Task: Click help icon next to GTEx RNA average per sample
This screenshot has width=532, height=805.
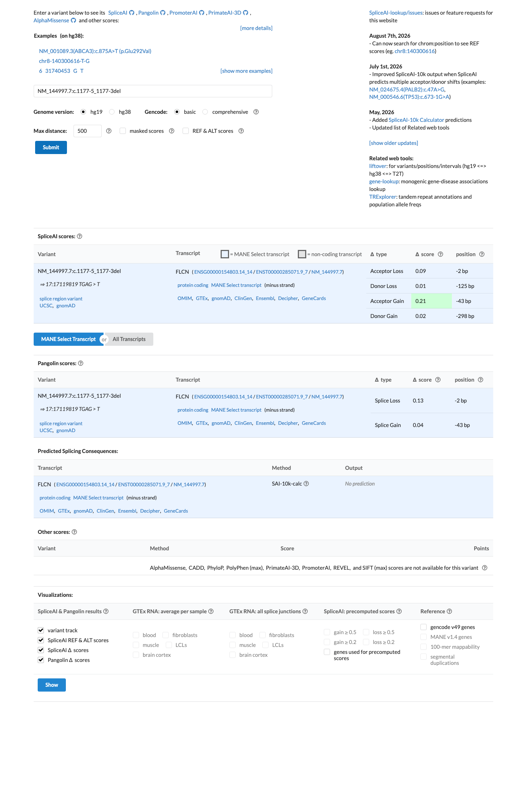Action: pyautogui.click(x=211, y=611)
